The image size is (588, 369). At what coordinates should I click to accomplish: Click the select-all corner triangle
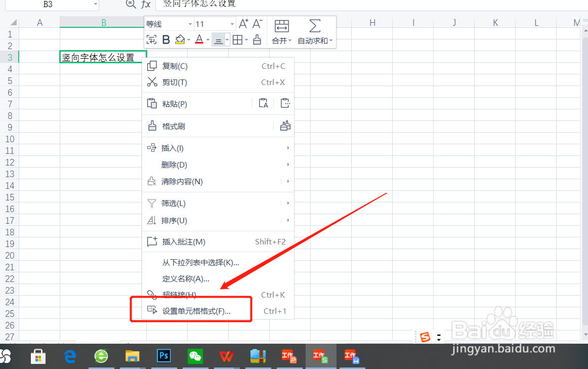pyautogui.click(x=14, y=22)
